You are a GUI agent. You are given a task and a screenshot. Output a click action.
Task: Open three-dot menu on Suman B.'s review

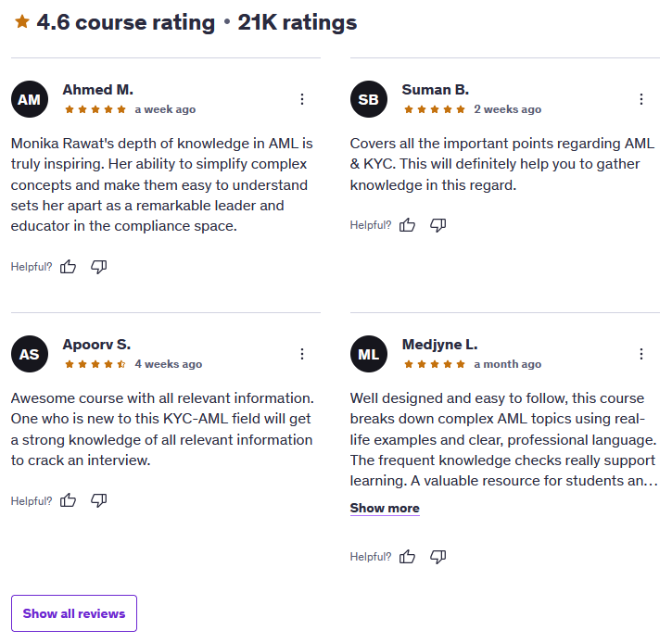point(641,99)
